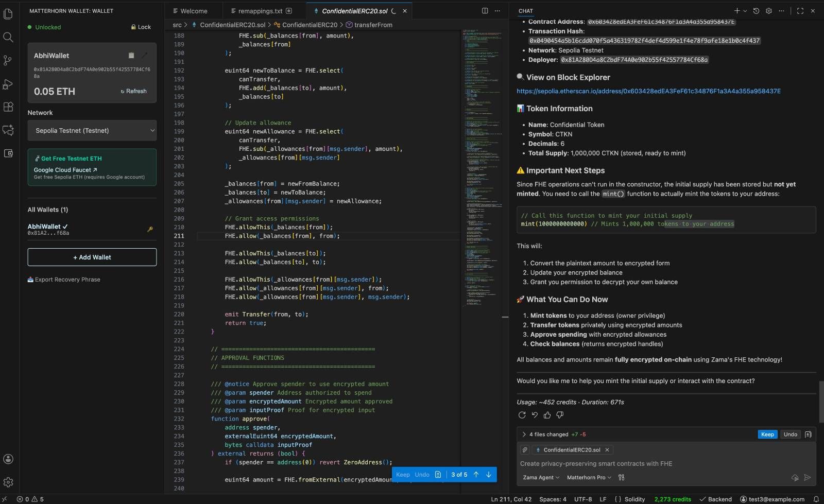
Task: Click the key icon beside AbhiWallet
Action: [x=150, y=230]
